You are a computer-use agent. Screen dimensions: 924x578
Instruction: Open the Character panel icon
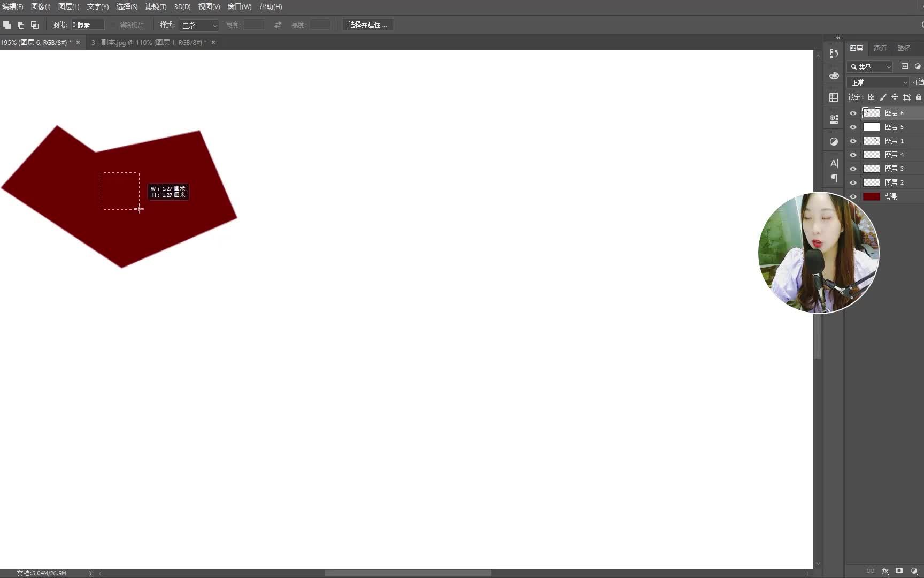point(834,163)
